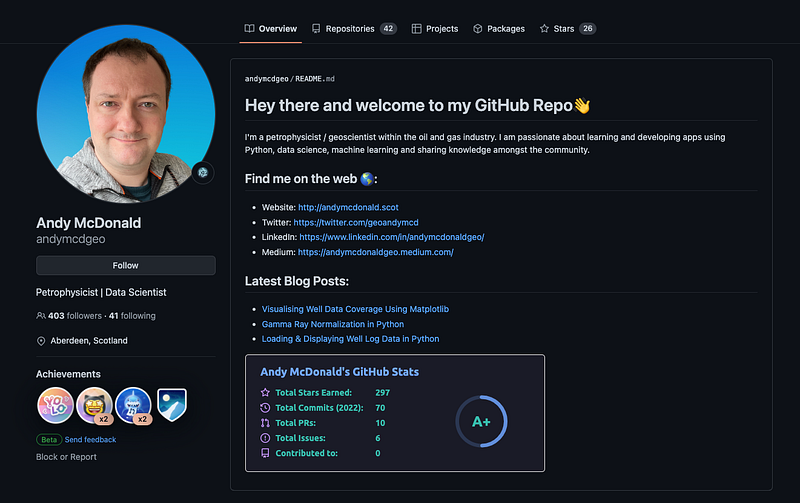The width and height of the screenshot is (800, 503).
Task: Click the globe emoji in heading
Action: [367, 179]
